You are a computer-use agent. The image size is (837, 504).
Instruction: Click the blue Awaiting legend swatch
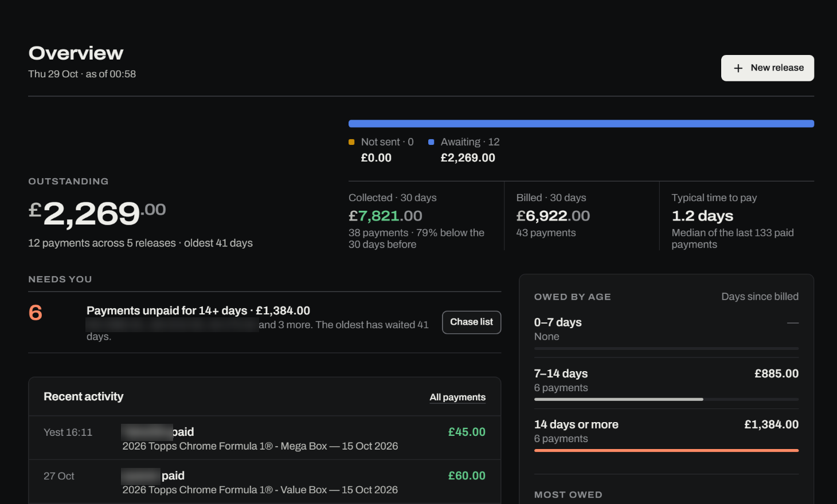[x=431, y=142]
